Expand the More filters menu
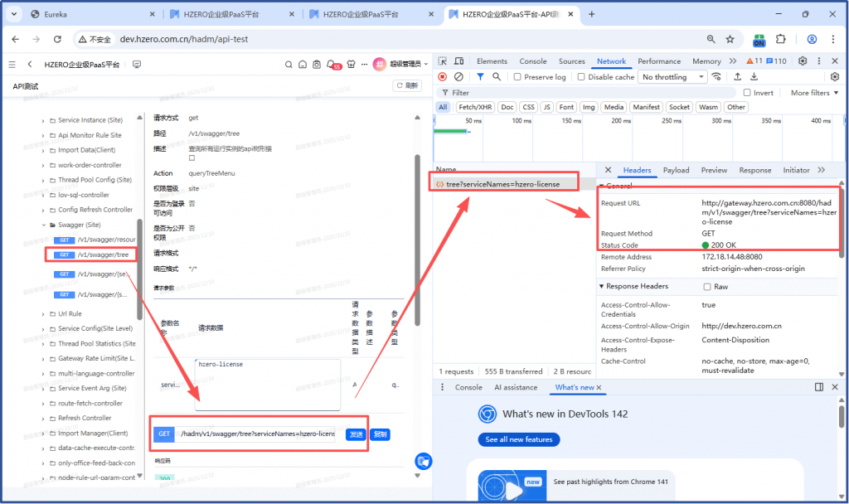 pyautogui.click(x=814, y=93)
